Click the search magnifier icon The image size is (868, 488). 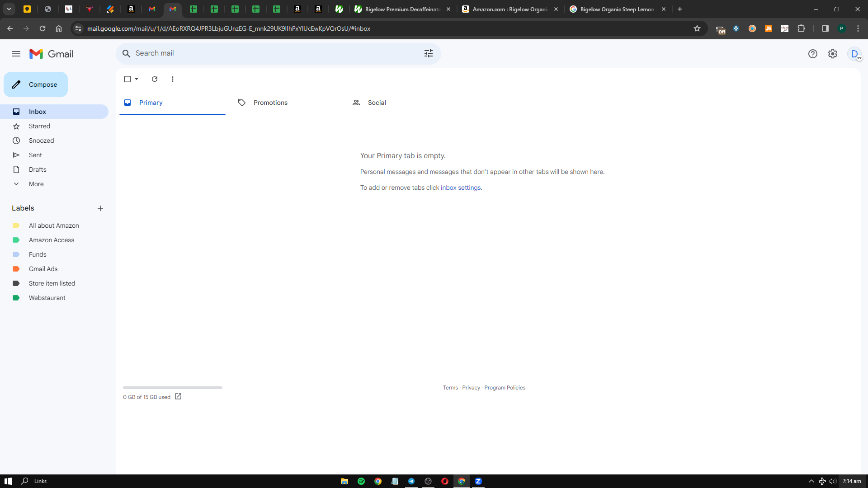tap(127, 53)
